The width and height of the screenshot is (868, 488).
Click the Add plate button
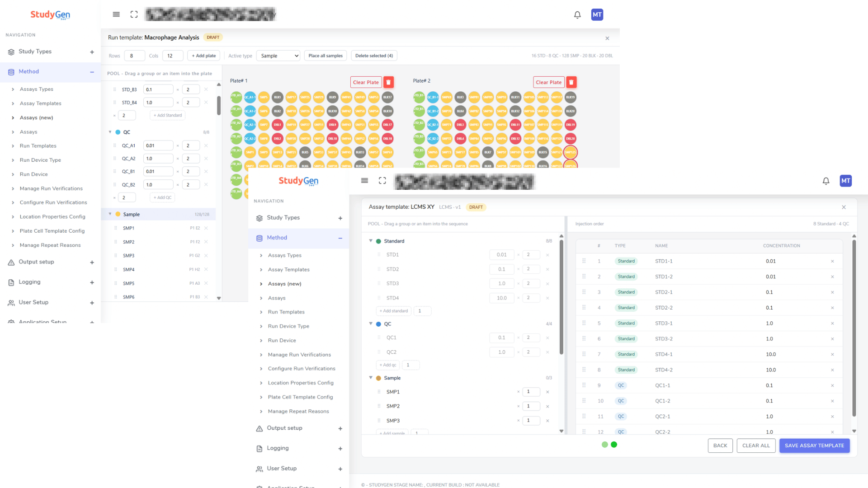pos(203,56)
